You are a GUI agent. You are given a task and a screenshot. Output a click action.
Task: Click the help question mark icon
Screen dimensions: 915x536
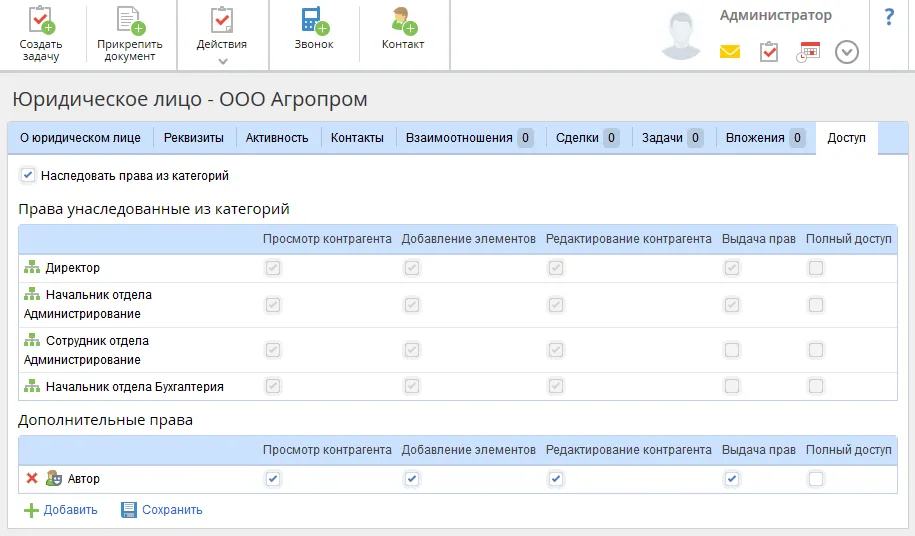pyautogui.click(x=889, y=16)
